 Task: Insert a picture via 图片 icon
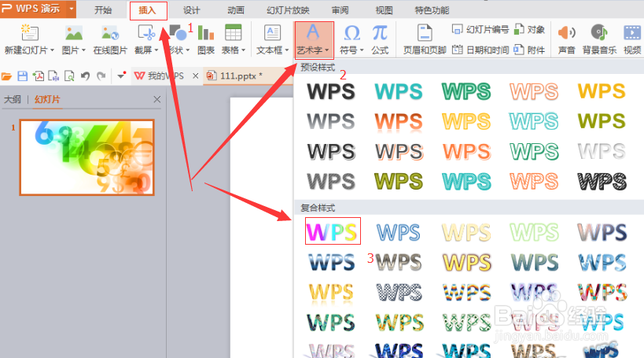click(x=73, y=33)
